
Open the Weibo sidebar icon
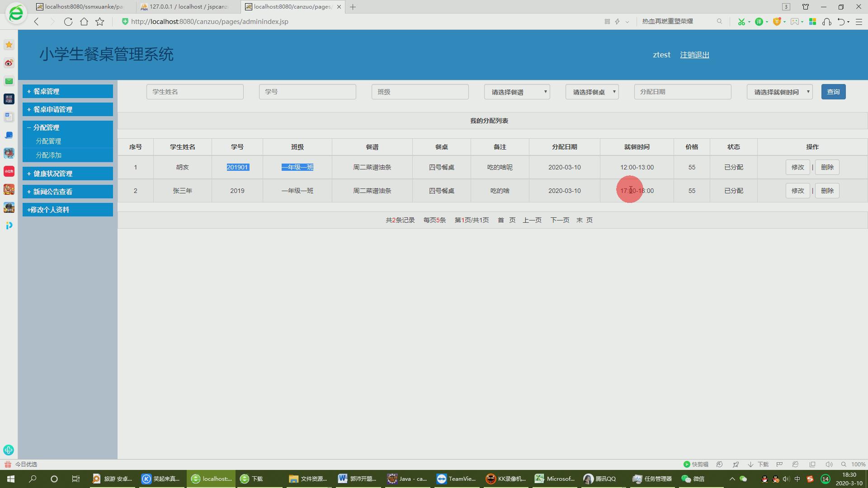click(x=9, y=63)
